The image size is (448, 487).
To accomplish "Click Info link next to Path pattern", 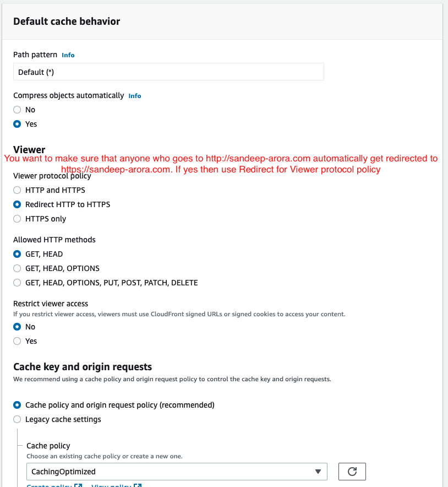I will click(x=68, y=55).
